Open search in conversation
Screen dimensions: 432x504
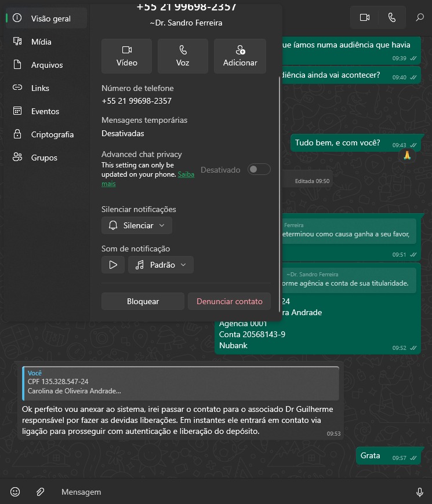click(x=420, y=18)
